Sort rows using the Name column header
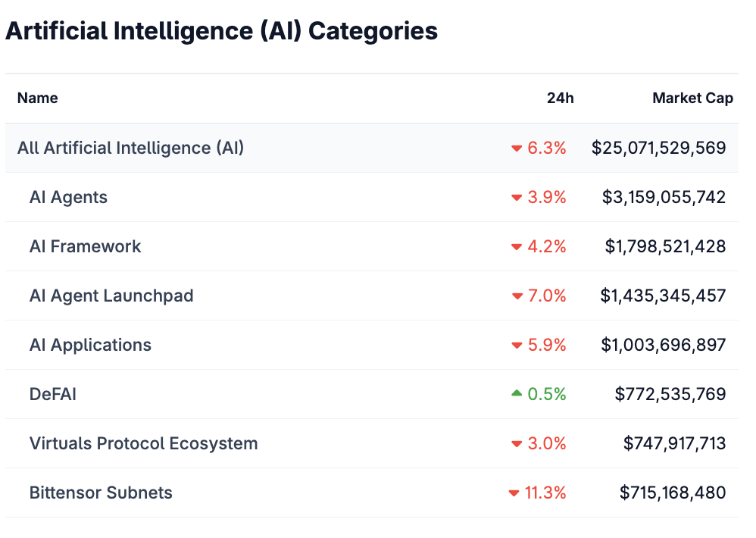Image resolution: width=756 pixels, height=538 pixels. [37, 98]
